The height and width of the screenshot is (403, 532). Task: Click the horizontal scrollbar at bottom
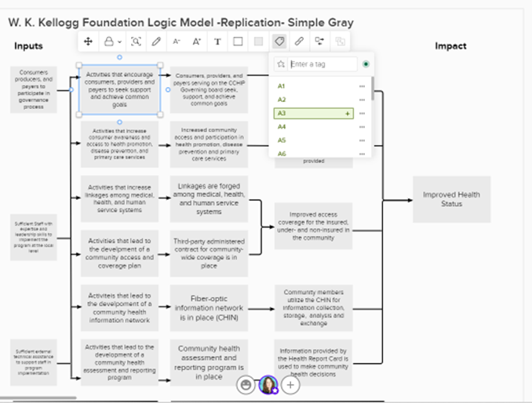click(38, 398)
